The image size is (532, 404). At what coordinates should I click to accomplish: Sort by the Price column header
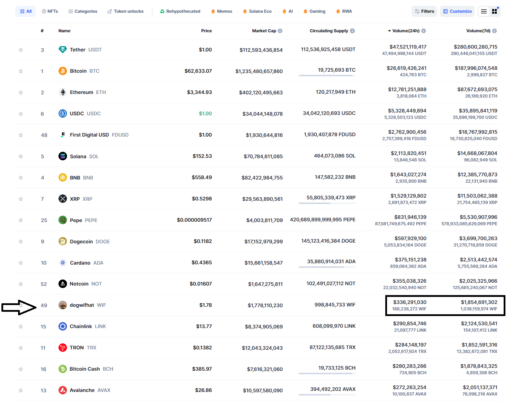point(206,31)
